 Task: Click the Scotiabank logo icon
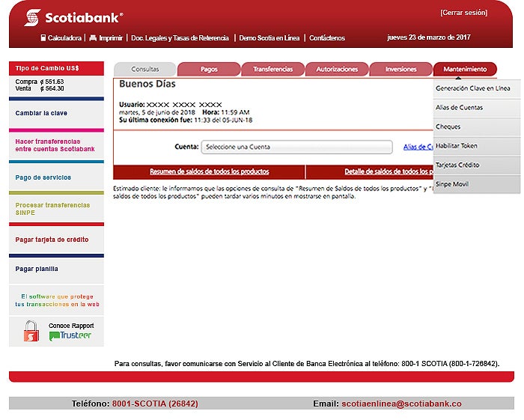pos(32,17)
